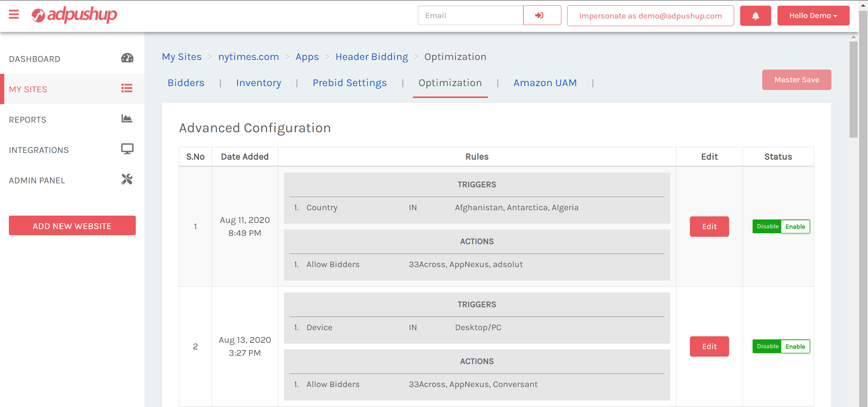Click the Reports chart icon
This screenshot has width=868, height=407.
tap(127, 119)
